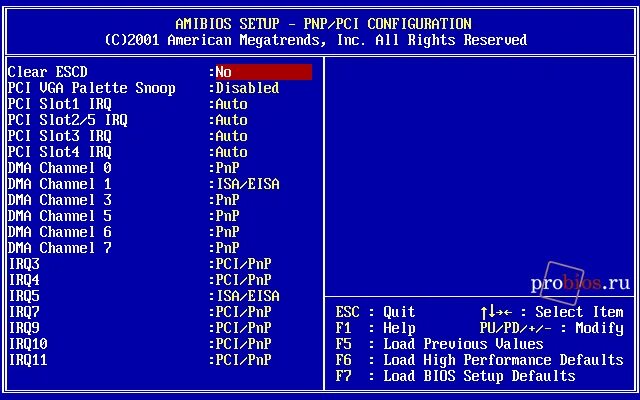Change Auto value for PCI Slot4 IRQ
The height and width of the screenshot is (400, 640).
[x=231, y=152]
